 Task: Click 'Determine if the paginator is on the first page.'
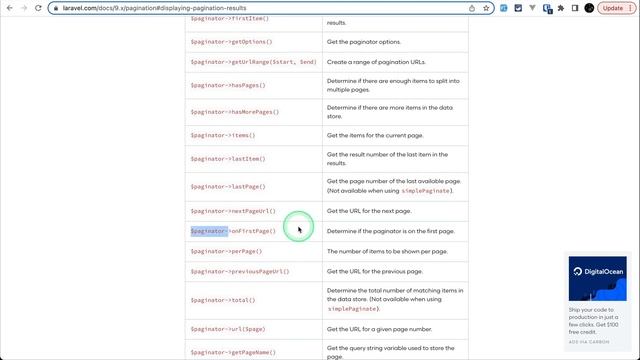(x=391, y=231)
